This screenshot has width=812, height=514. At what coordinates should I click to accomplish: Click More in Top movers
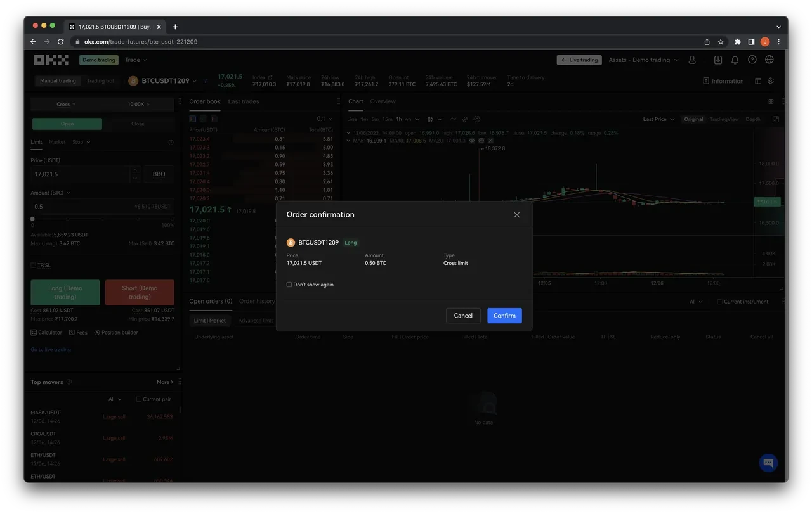tap(165, 382)
